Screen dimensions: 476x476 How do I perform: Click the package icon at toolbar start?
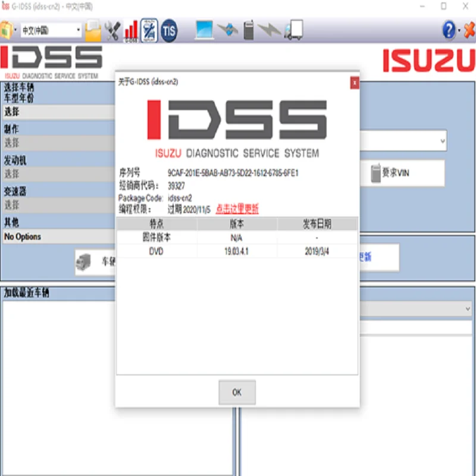pyautogui.click(x=6, y=30)
